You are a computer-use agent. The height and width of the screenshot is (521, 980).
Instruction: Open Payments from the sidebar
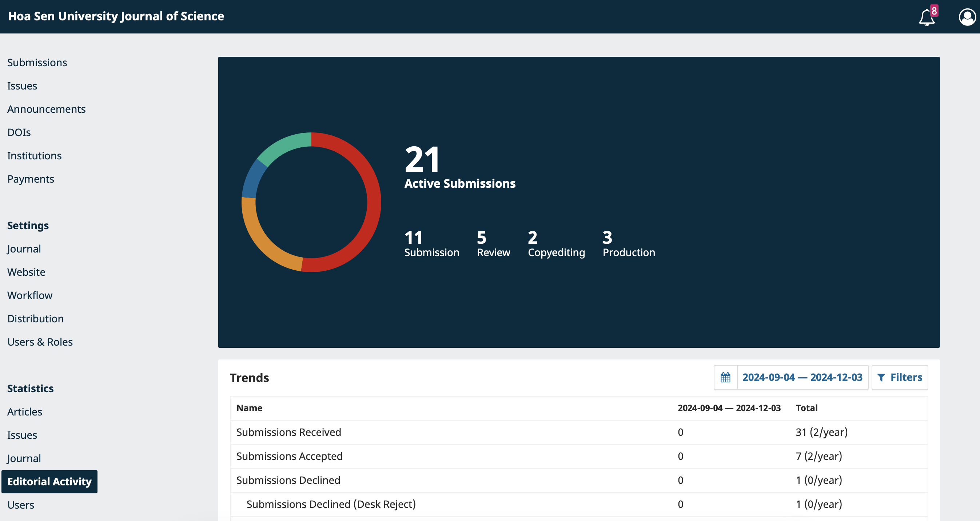coord(31,179)
